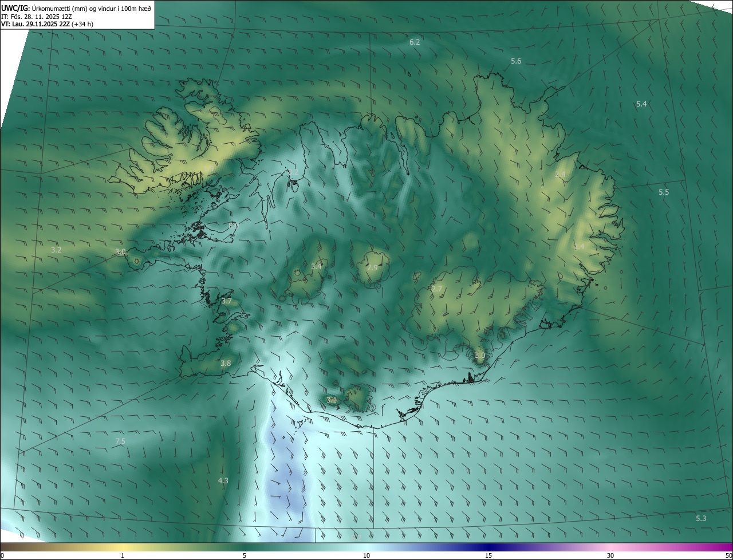733x560 pixels.
Task: Click the 5.5 value label on the map
Action: 664,192
